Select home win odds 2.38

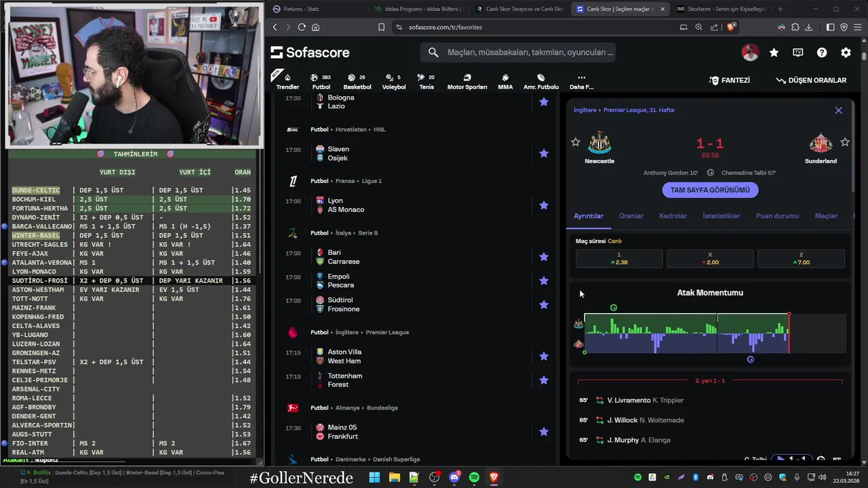click(x=619, y=258)
